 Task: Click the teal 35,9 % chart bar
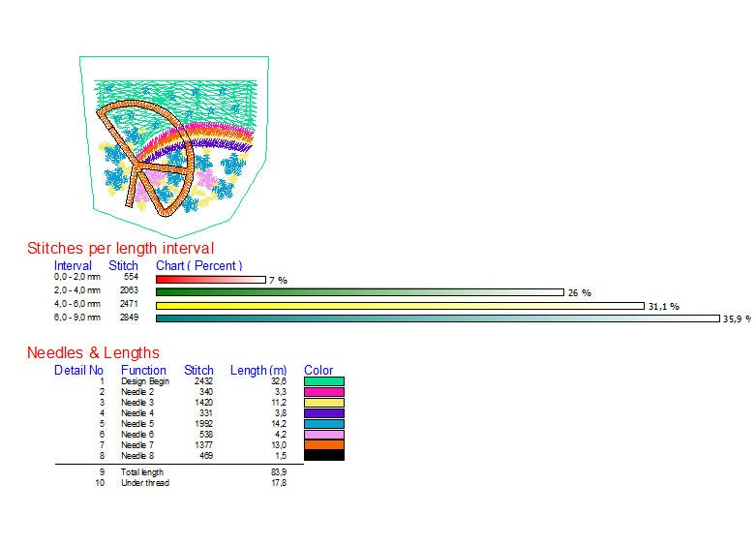(x=438, y=318)
